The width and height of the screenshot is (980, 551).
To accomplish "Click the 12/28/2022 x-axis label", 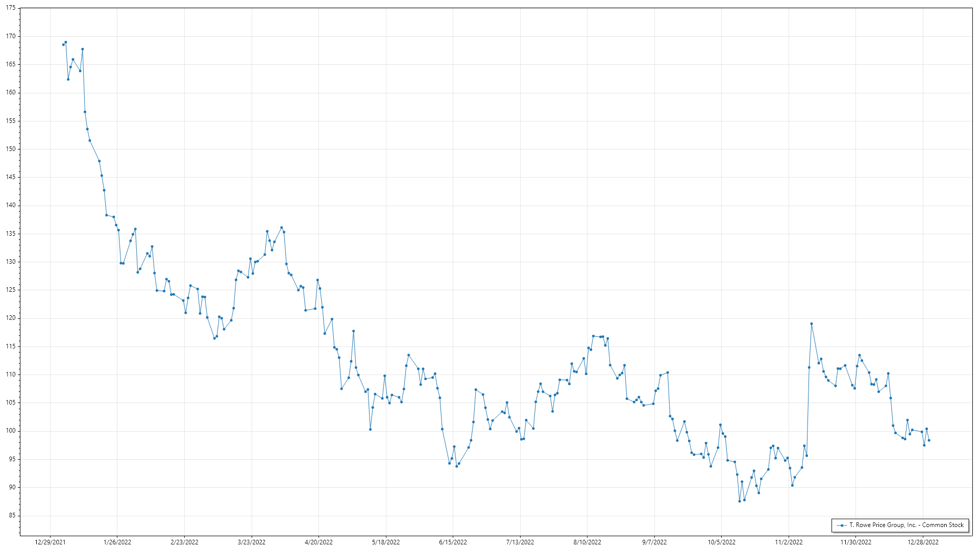I will pyautogui.click(x=923, y=542).
